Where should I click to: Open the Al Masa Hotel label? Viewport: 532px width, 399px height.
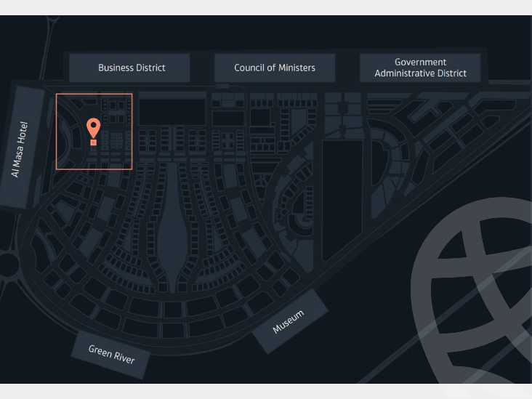[x=23, y=148]
